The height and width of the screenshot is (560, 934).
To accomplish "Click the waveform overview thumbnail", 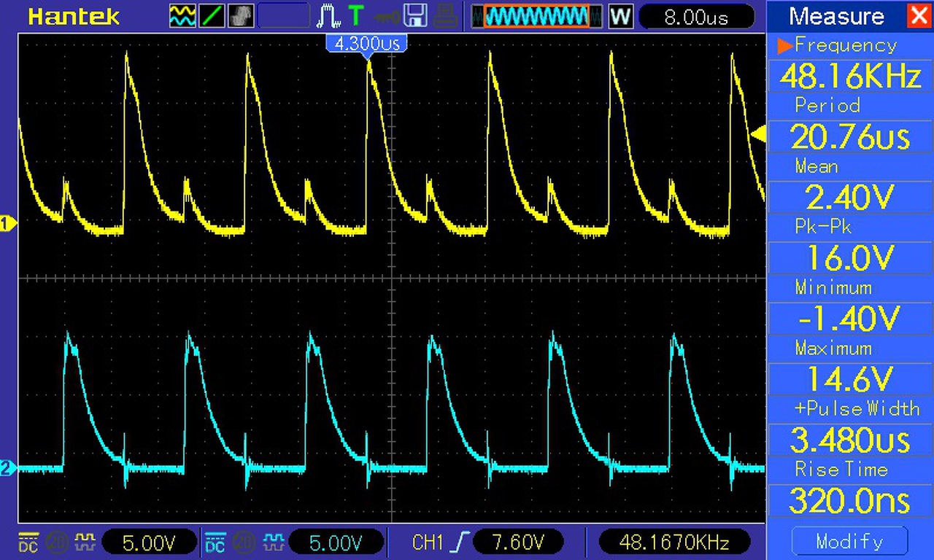I will pyautogui.click(x=536, y=16).
